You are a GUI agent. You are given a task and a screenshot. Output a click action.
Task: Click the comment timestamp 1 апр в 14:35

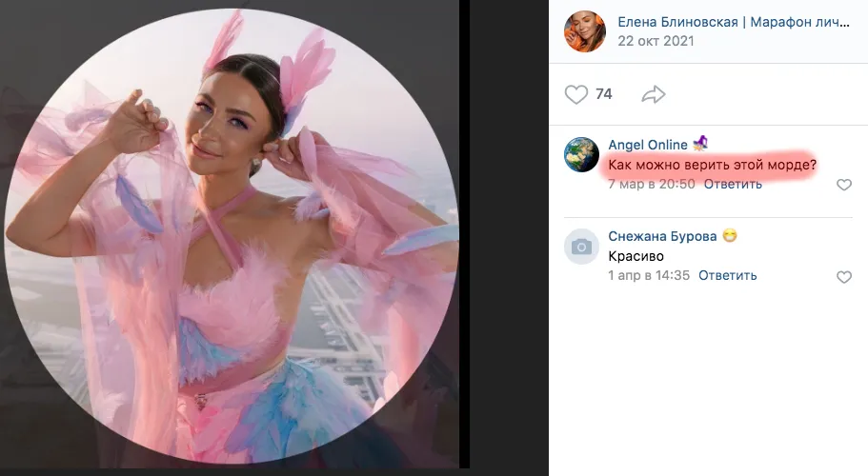(648, 275)
